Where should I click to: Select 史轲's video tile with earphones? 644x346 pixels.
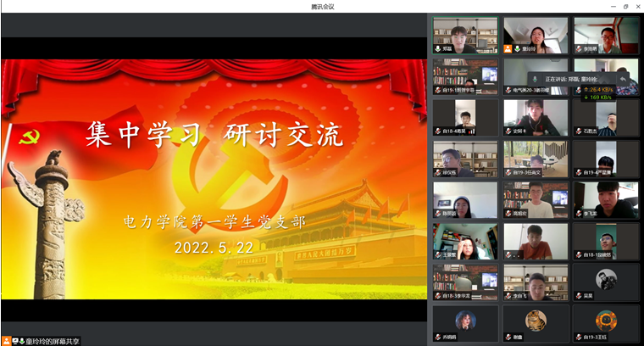[536, 118]
